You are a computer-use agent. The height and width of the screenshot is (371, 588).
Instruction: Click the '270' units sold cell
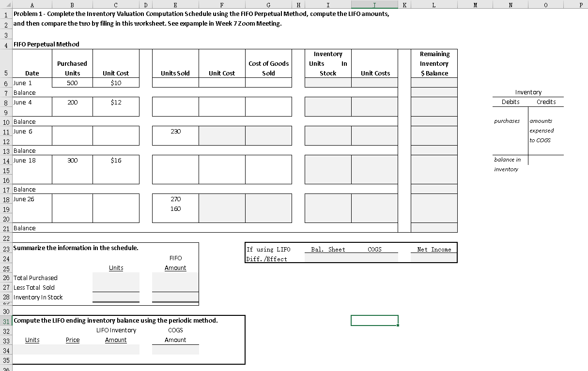[175, 199]
